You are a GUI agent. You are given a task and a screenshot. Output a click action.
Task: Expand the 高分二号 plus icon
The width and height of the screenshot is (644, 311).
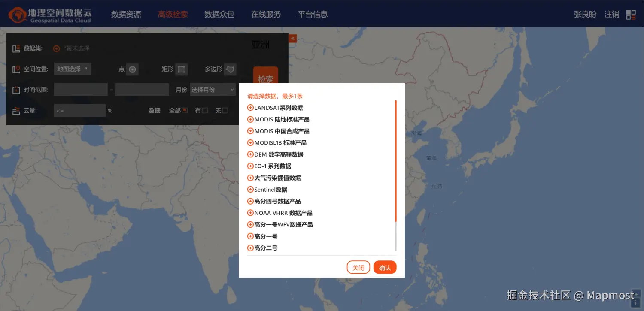(250, 248)
